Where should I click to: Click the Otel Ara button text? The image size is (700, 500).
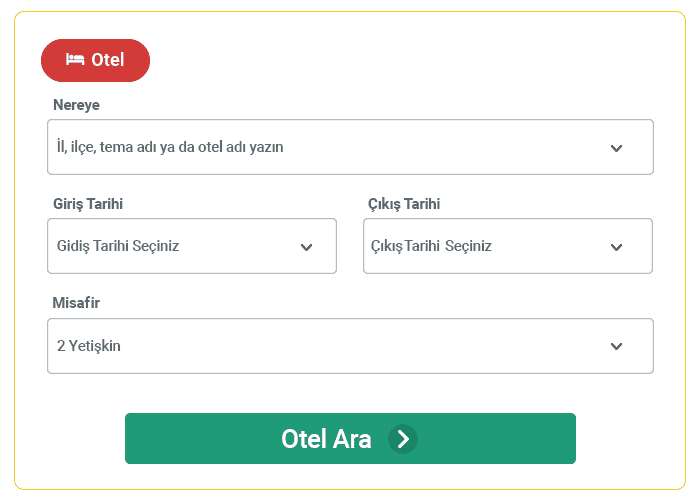click(326, 439)
